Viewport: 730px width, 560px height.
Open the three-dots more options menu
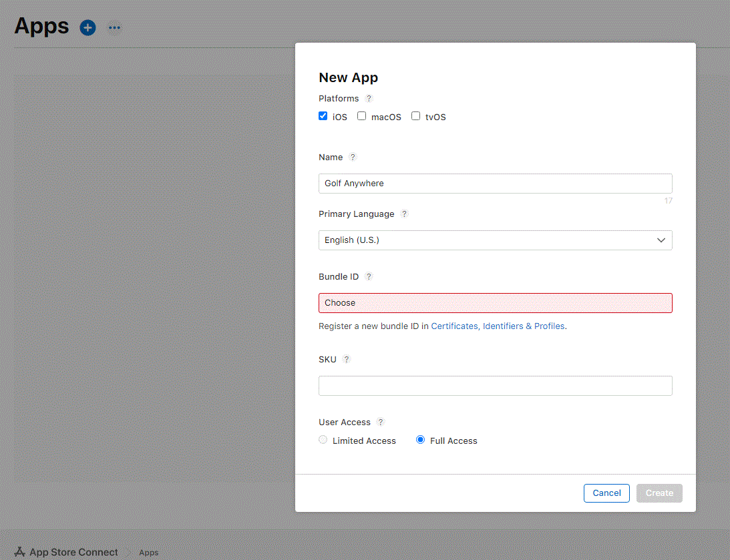pos(115,27)
